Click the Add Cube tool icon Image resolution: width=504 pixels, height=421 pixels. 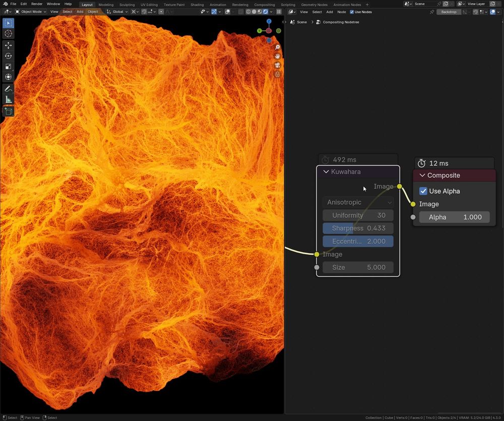pos(8,111)
